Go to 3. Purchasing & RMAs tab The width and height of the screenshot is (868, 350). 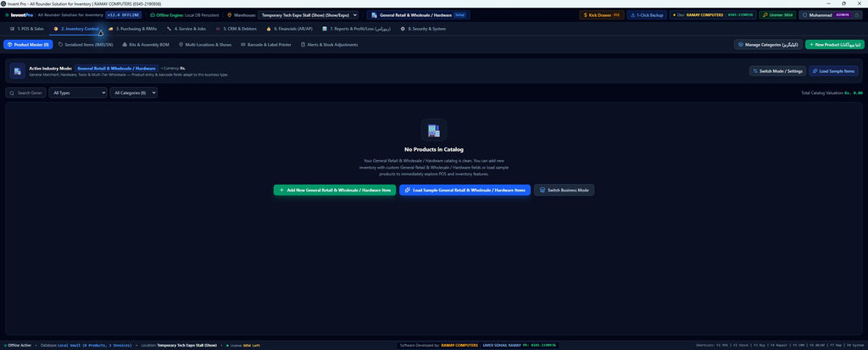(132, 28)
